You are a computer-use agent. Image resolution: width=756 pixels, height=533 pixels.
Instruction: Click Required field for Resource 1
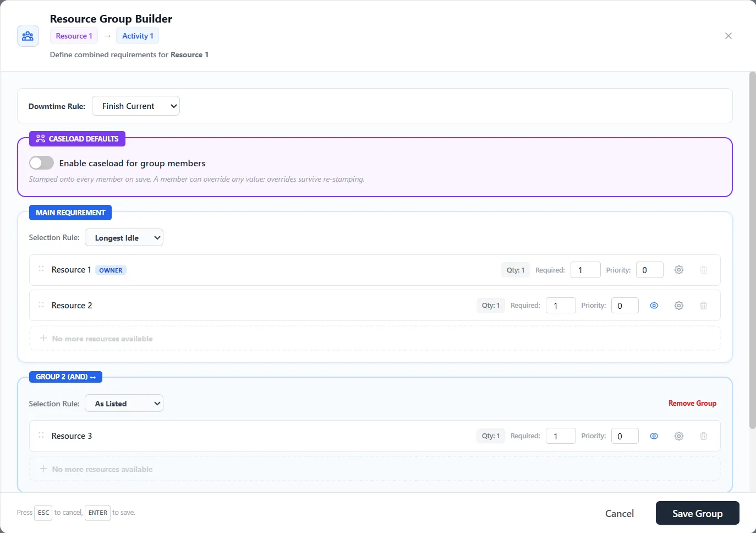tap(585, 270)
